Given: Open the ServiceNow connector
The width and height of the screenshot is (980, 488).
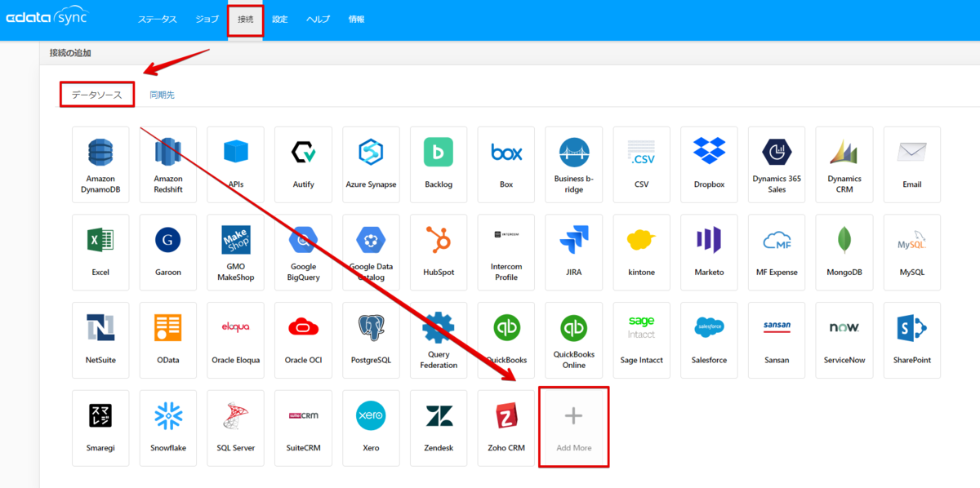Looking at the screenshot, I should coord(844,340).
